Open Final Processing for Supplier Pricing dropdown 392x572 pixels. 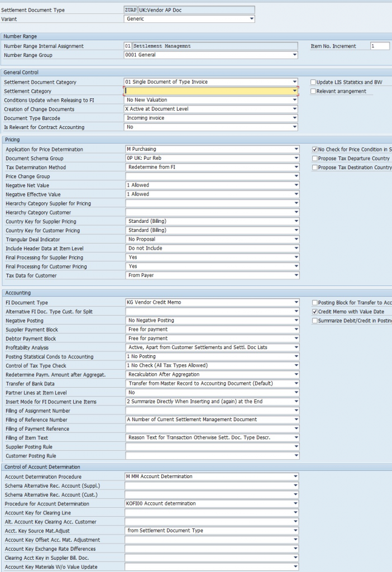click(x=212, y=257)
